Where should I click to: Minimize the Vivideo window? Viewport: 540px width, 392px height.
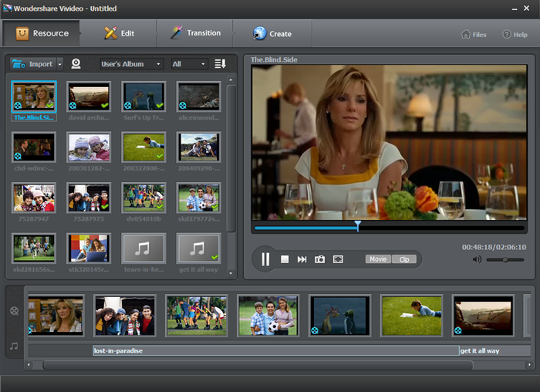point(515,8)
